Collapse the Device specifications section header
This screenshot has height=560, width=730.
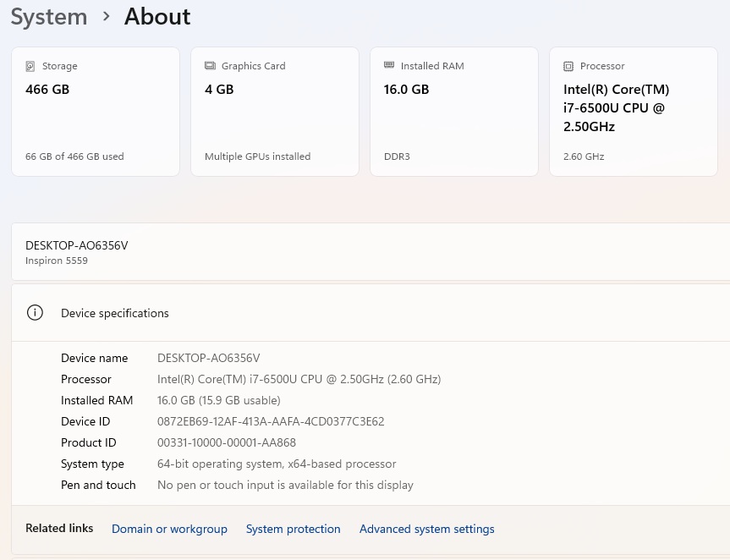[x=370, y=313]
